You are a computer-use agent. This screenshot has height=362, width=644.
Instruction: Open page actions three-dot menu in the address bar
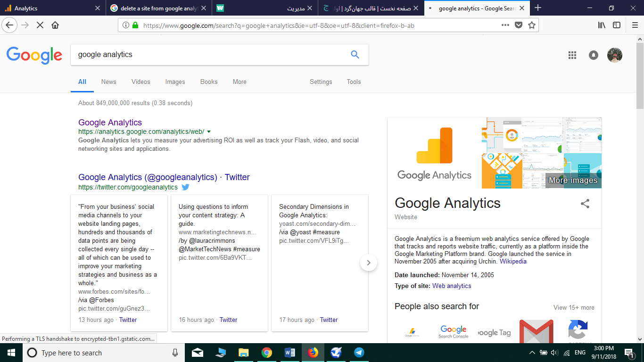pos(505,25)
